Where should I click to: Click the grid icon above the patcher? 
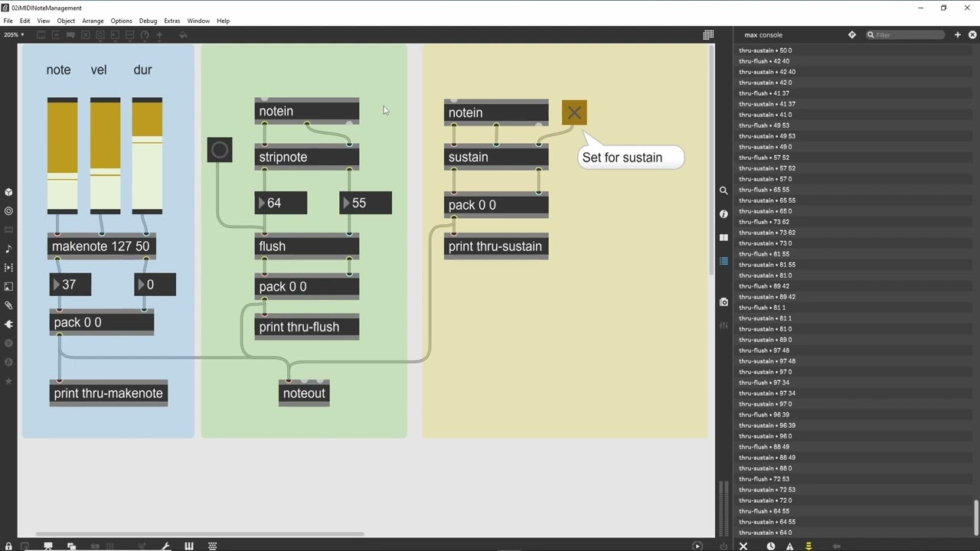708,34
